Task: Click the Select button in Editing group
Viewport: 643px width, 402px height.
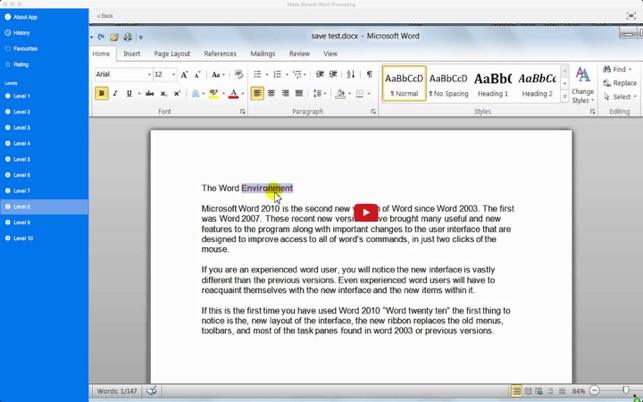Action: (620, 97)
